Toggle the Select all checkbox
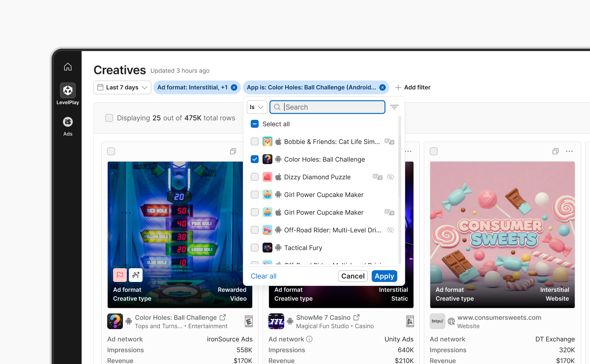590x364 pixels. (255, 124)
